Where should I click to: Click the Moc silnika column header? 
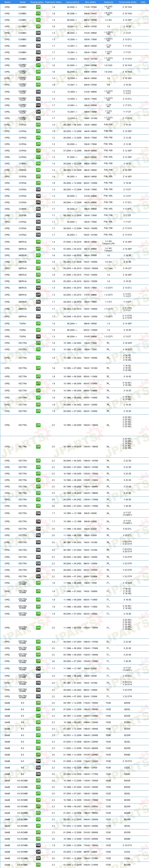click(90, 2)
